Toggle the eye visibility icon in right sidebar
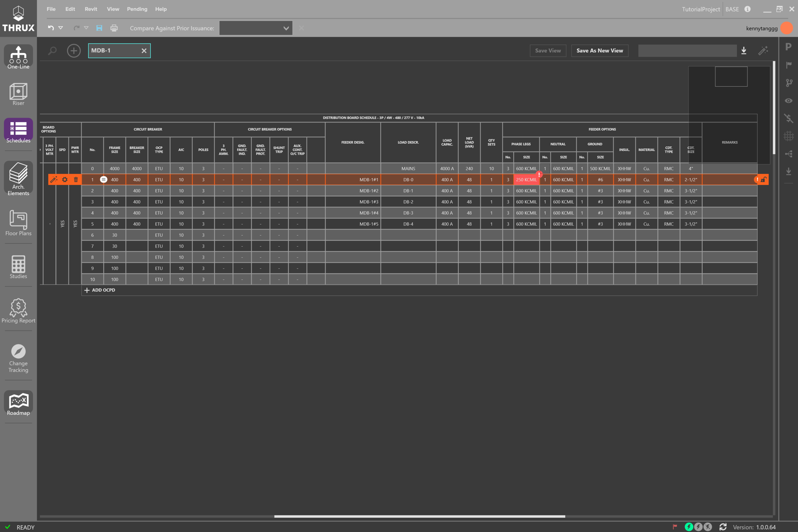798x532 pixels. coord(789,101)
